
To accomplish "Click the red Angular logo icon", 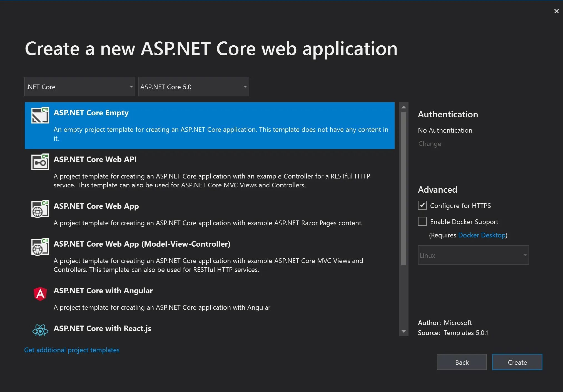I will click(40, 294).
